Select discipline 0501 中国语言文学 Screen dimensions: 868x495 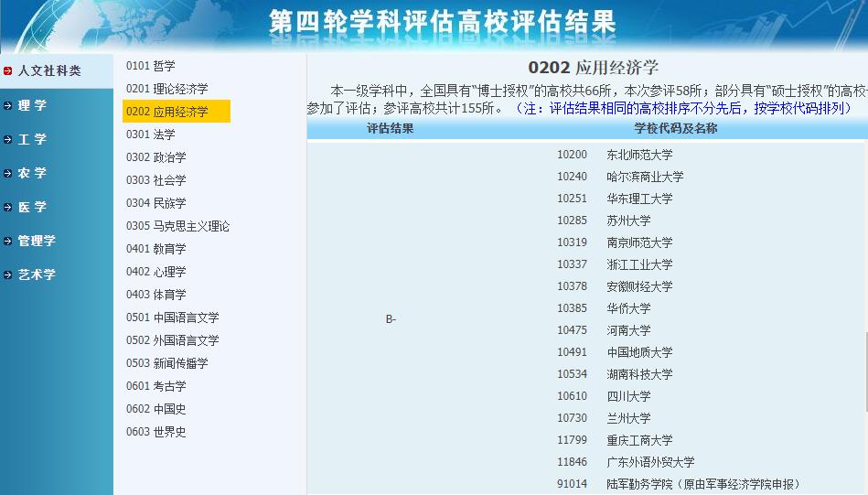(173, 317)
